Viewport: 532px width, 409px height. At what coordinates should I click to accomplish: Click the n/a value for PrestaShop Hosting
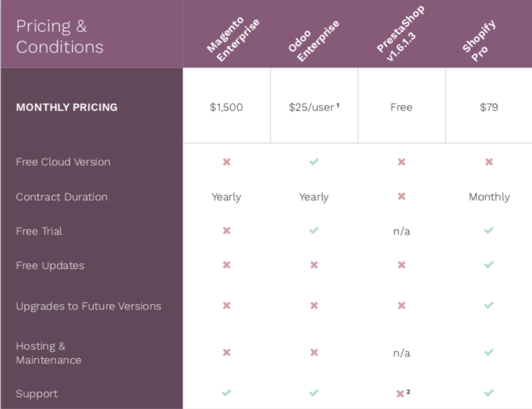pyautogui.click(x=401, y=353)
